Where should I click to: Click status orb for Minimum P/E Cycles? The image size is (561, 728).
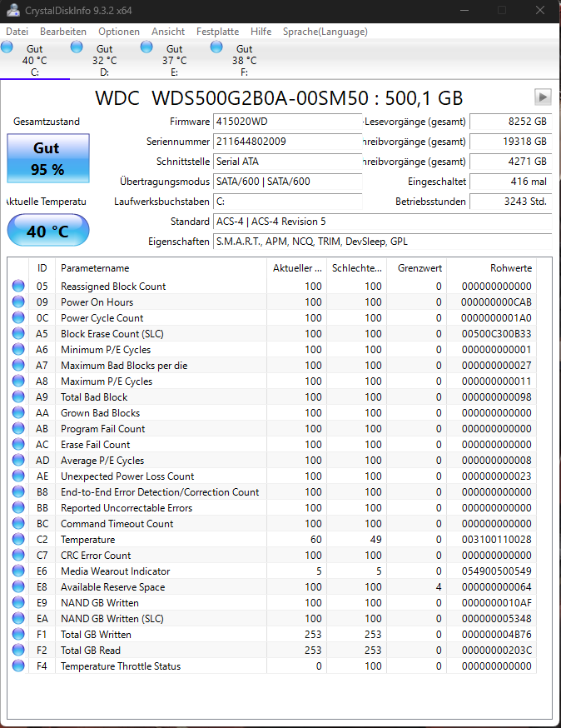tap(18, 349)
